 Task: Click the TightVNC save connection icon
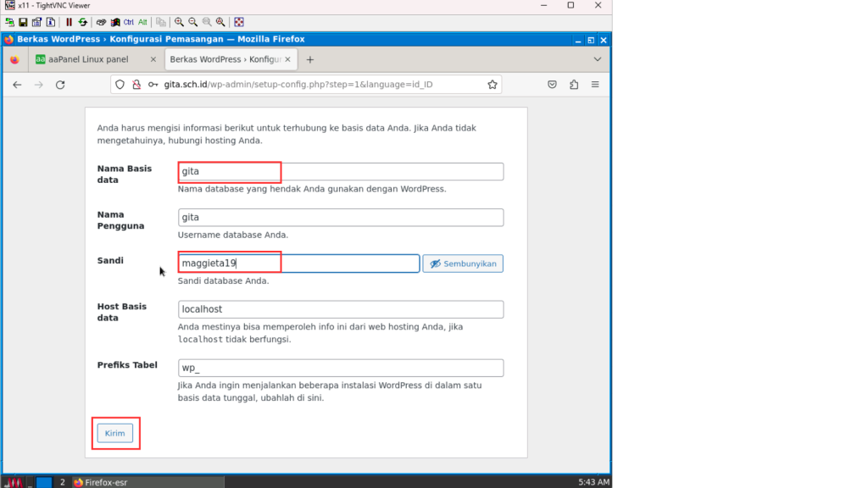tap(23, 22)
